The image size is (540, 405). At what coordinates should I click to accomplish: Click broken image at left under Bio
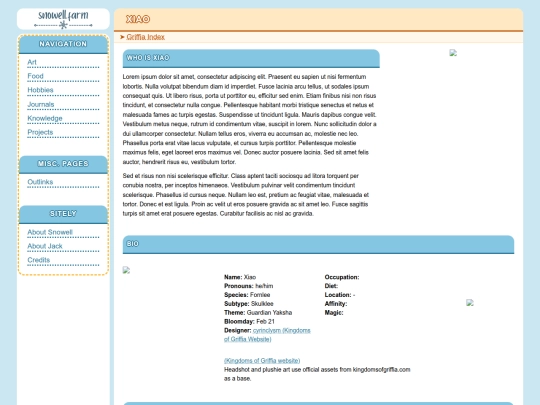point(126,270)
